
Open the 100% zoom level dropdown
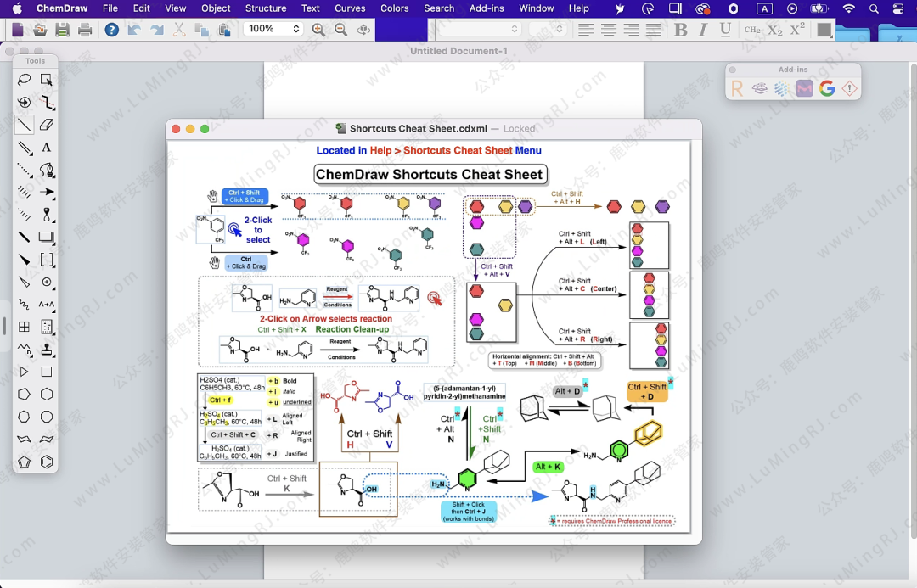(x=273, y=29)
